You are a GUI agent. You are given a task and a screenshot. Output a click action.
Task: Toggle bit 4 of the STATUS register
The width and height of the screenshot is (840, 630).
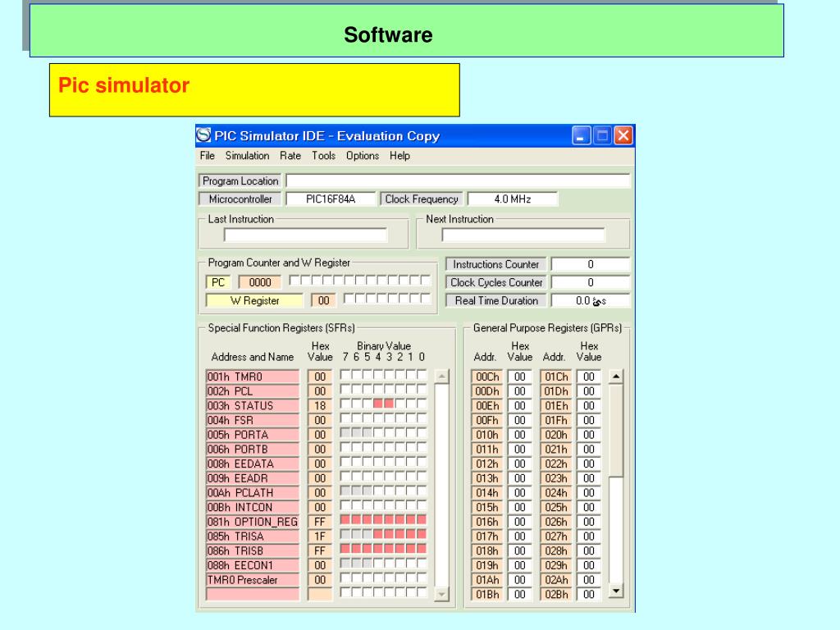(378, 404)
